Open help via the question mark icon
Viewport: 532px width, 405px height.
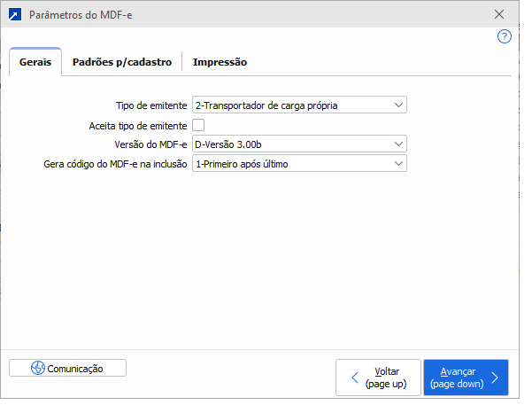505,36
